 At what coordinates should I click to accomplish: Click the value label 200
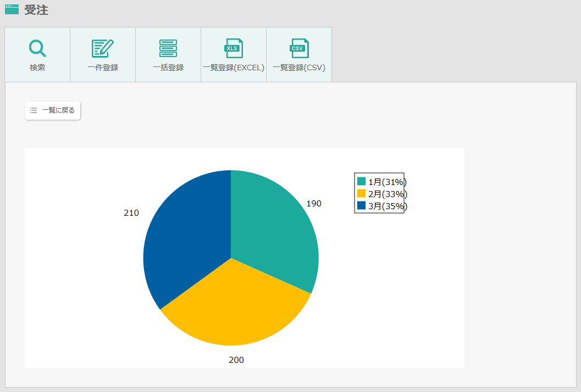point(236,360)
